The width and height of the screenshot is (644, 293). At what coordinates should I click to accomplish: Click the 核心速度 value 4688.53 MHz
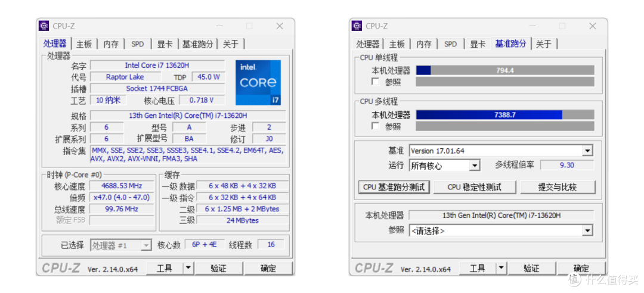point(122,186)
